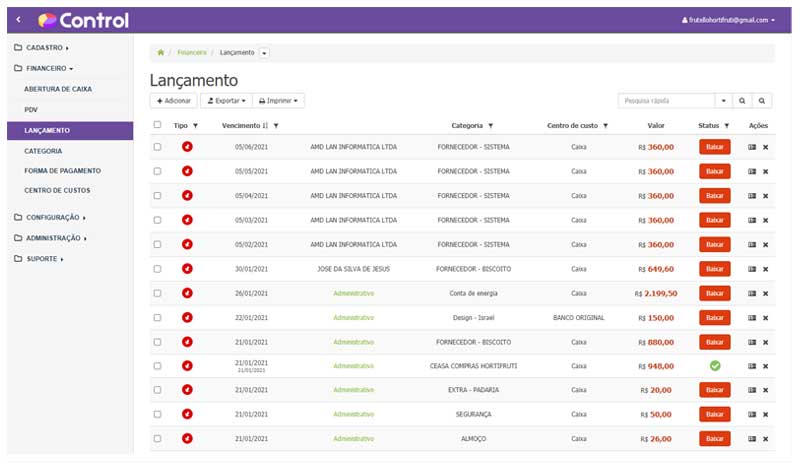This screenshot has height=463, width=800.
Task: Collapse the sidebar with the back arrow
Action: (19, 20)
